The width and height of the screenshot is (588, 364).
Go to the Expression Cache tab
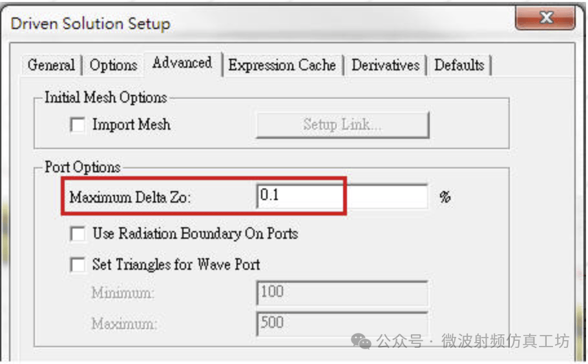(282, 65)
